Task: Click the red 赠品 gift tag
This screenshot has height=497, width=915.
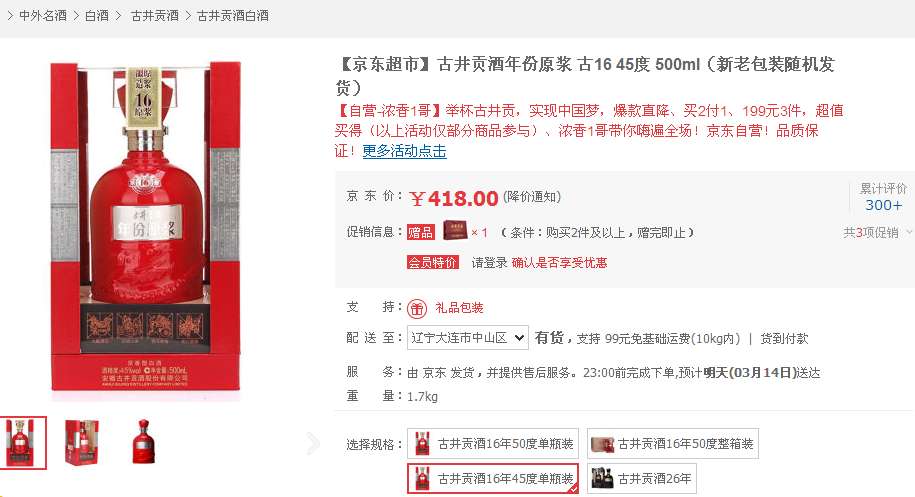Action: coord(421,232)
